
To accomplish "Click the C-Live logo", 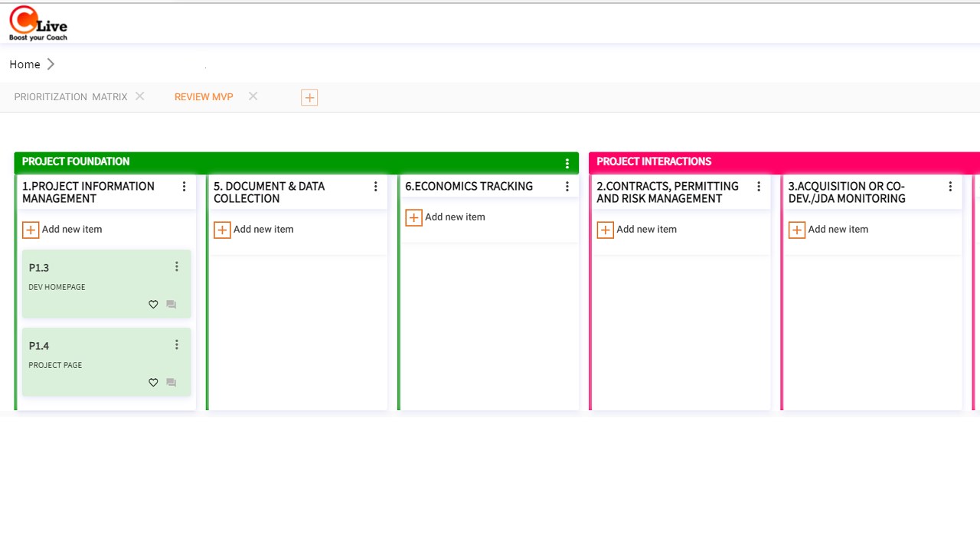I will click(38, 24).
